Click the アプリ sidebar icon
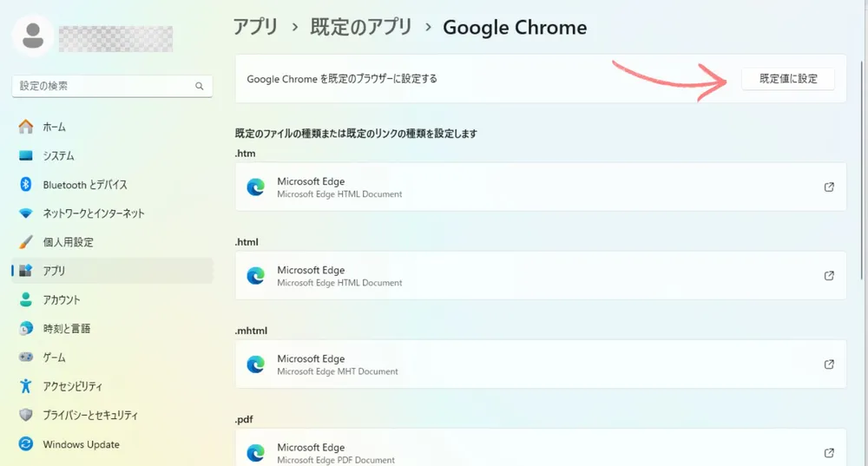This screenshot has width=868, height=466. tap(25, 271)
